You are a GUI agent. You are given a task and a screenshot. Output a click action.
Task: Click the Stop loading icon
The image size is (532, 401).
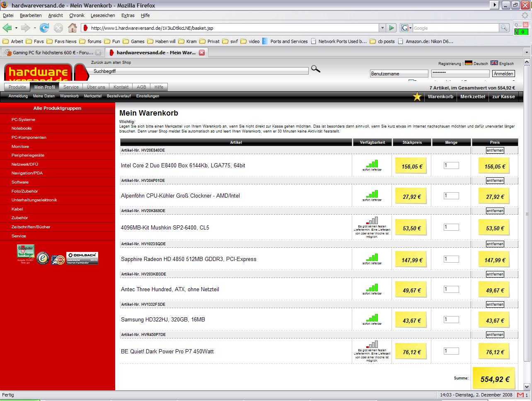click(58, 28)
